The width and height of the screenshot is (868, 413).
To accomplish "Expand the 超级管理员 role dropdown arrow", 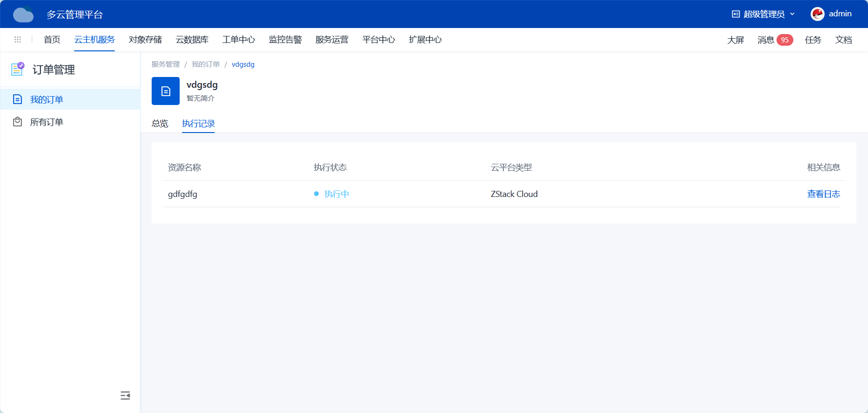I will (x=792, y=14).
